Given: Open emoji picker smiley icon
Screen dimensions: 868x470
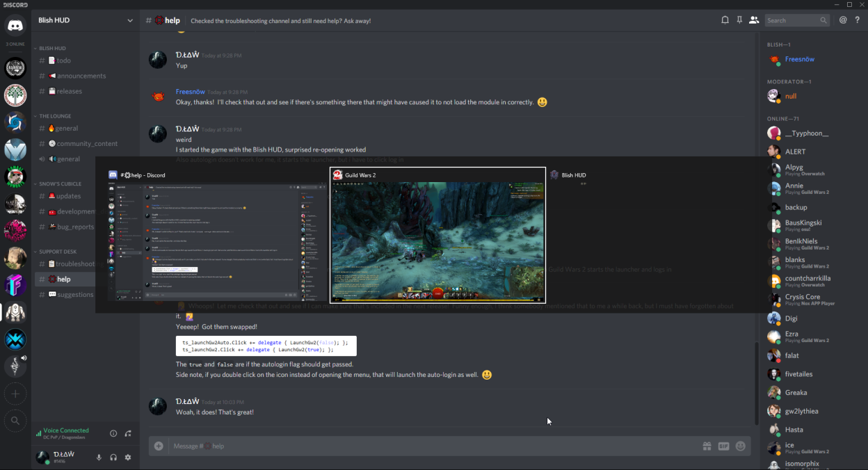Looking at the screenshot, I should (740, 446).
